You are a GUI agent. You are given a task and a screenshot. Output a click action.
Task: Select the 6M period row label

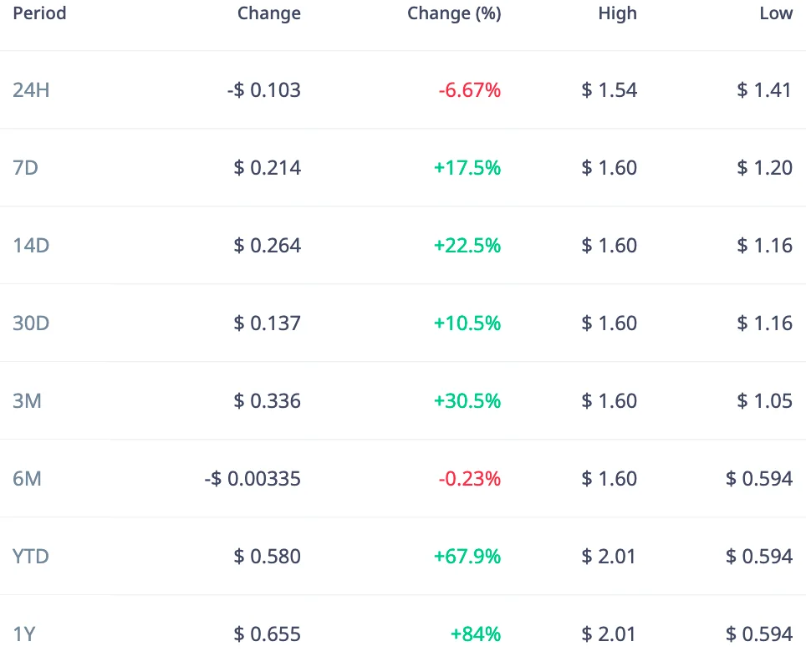click(27, 479)
